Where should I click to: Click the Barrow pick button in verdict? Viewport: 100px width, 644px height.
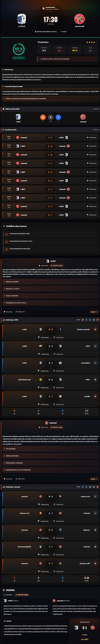point(84,639)
